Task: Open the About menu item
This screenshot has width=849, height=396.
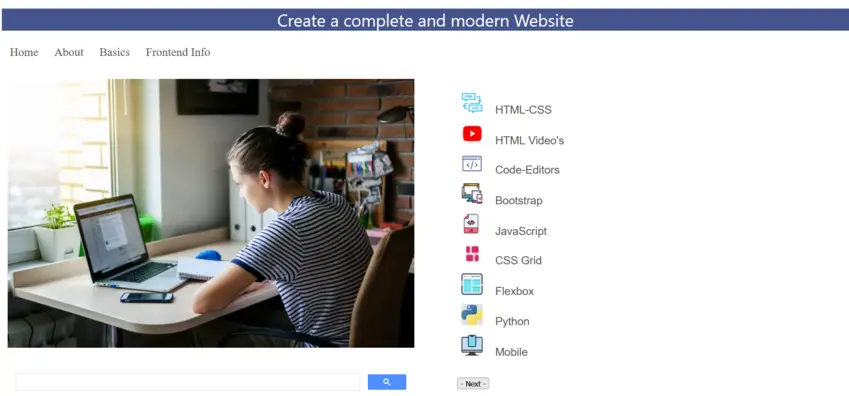Action: [x=69, y=53]
